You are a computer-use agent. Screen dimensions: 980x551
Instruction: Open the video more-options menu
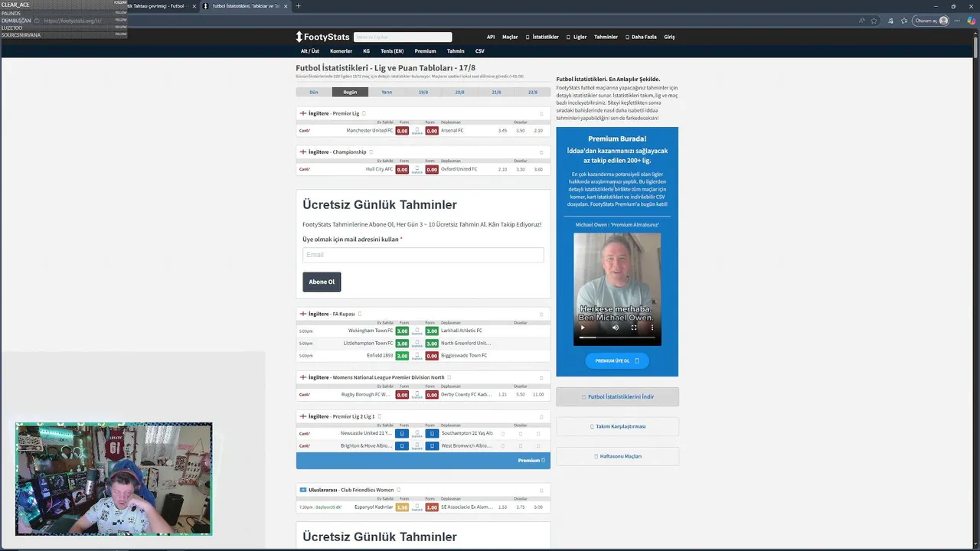coord(652,328)
